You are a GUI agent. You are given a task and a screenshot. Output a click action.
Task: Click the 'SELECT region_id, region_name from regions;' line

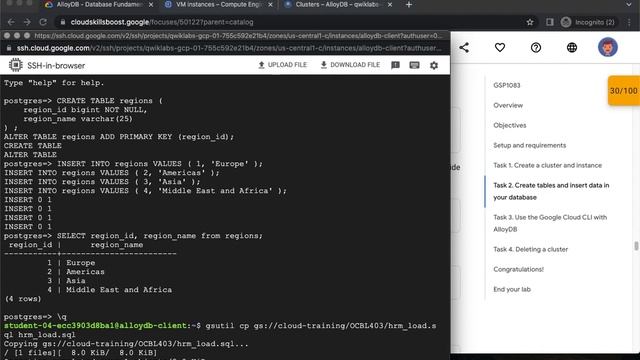tap(133, 236)
